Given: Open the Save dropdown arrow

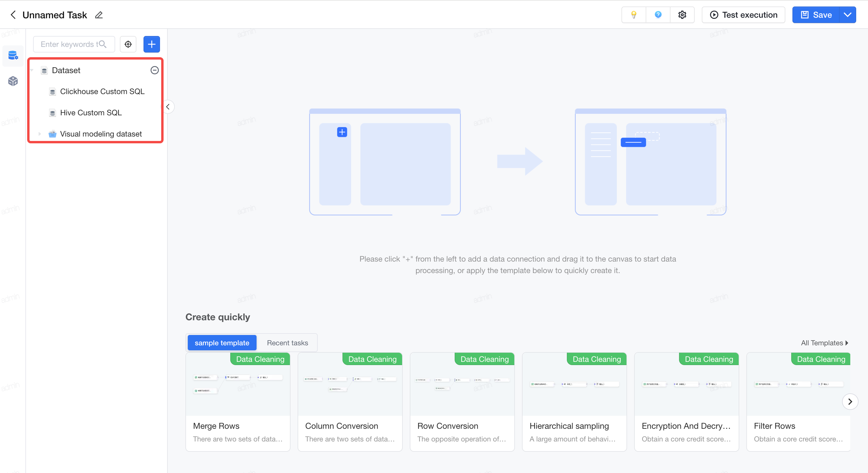Looking at the screenshot, I should tap(847, 15).
